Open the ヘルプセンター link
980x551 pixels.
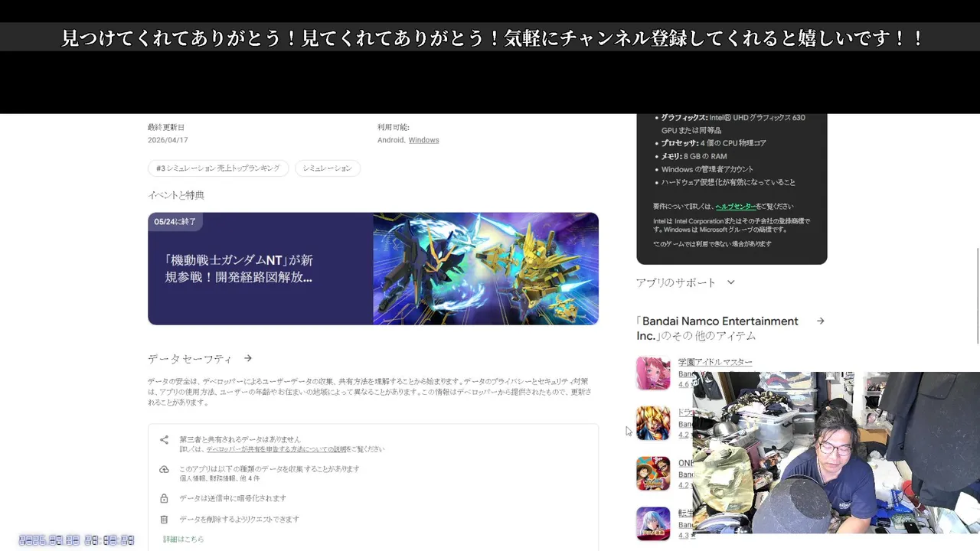735,207
